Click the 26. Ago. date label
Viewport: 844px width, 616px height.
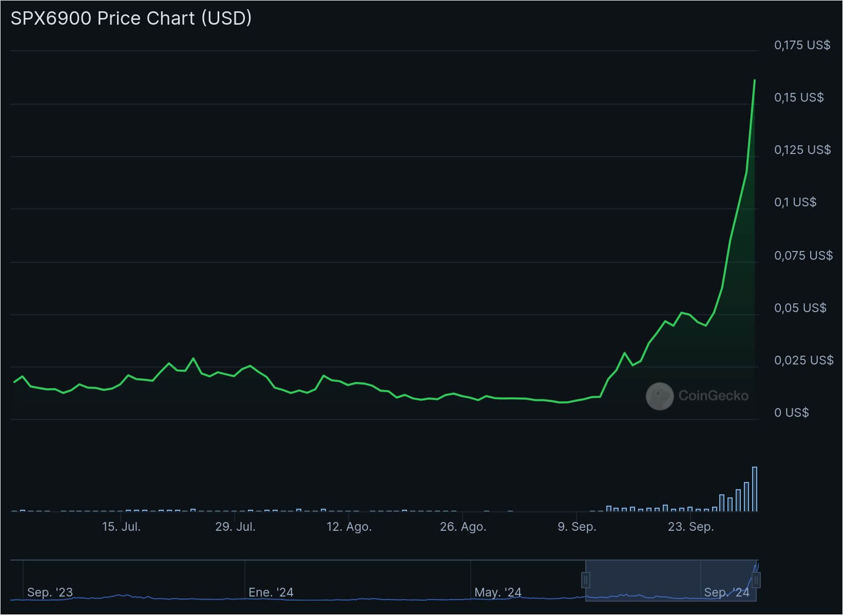pyautogui.click(x=463, y=527)
